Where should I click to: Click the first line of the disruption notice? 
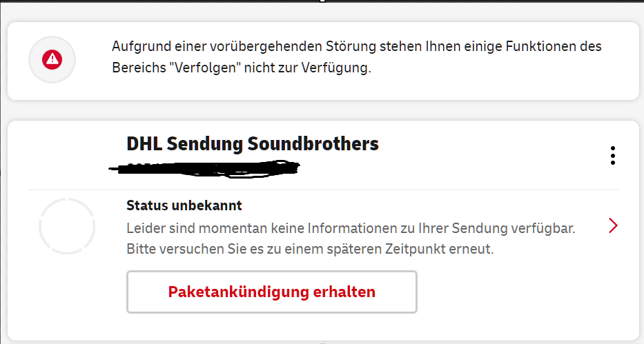click(357, 47)
